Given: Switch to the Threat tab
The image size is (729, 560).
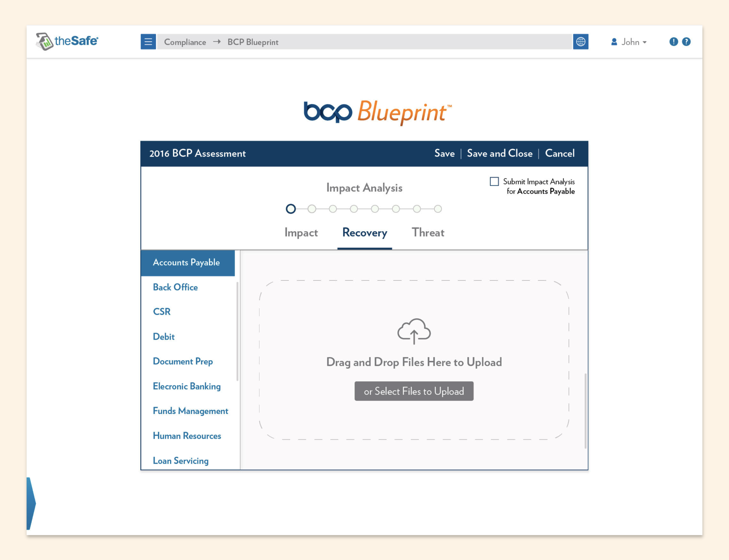Looking at the screenshot, I should coord(428,232).
